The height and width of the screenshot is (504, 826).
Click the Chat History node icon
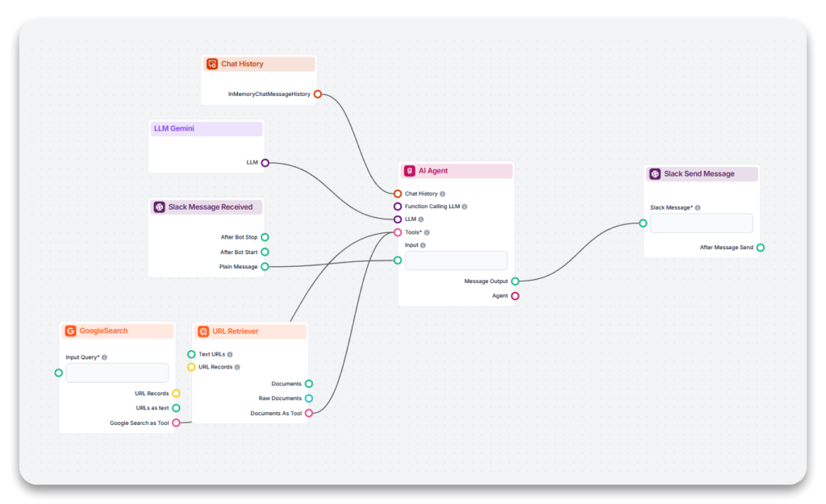(212, 64)
